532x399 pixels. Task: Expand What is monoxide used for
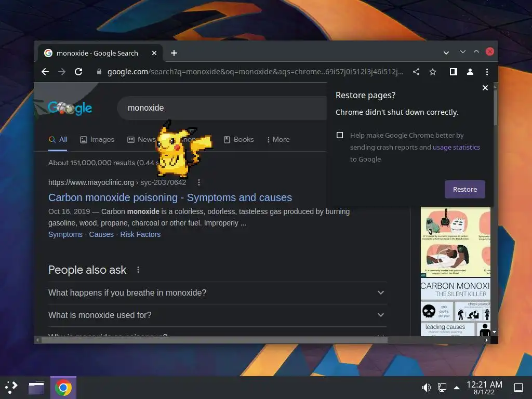(x=217, y=315)
